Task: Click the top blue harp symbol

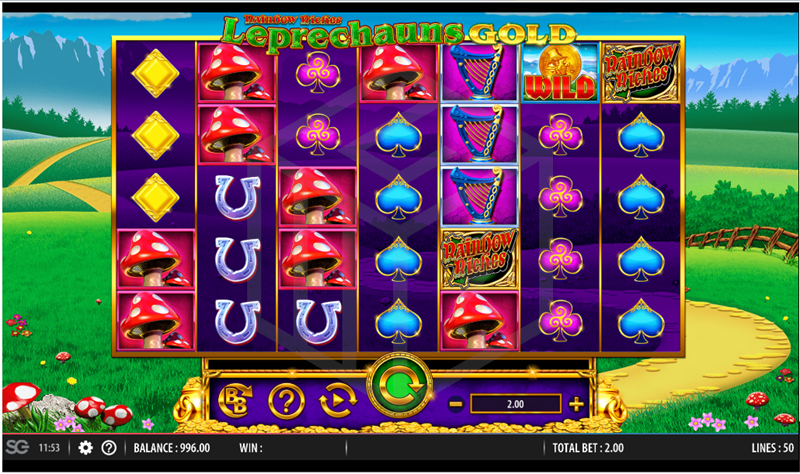Action: tap(479, 72)
